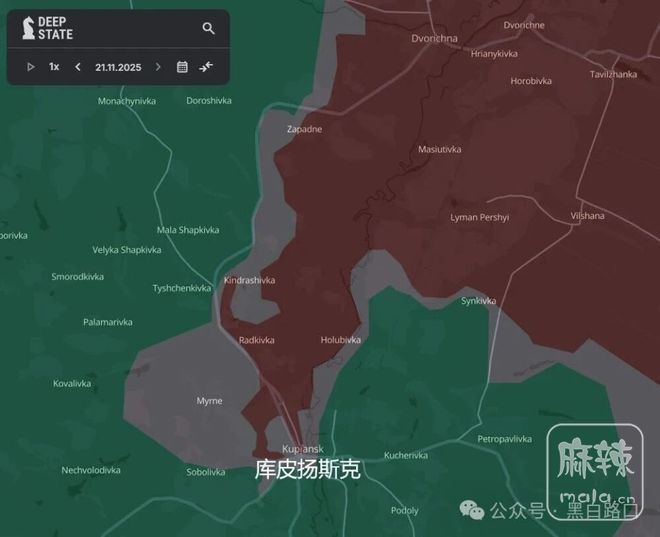
Task: Click the Radkivka label
Action: [x=256, y=340]
